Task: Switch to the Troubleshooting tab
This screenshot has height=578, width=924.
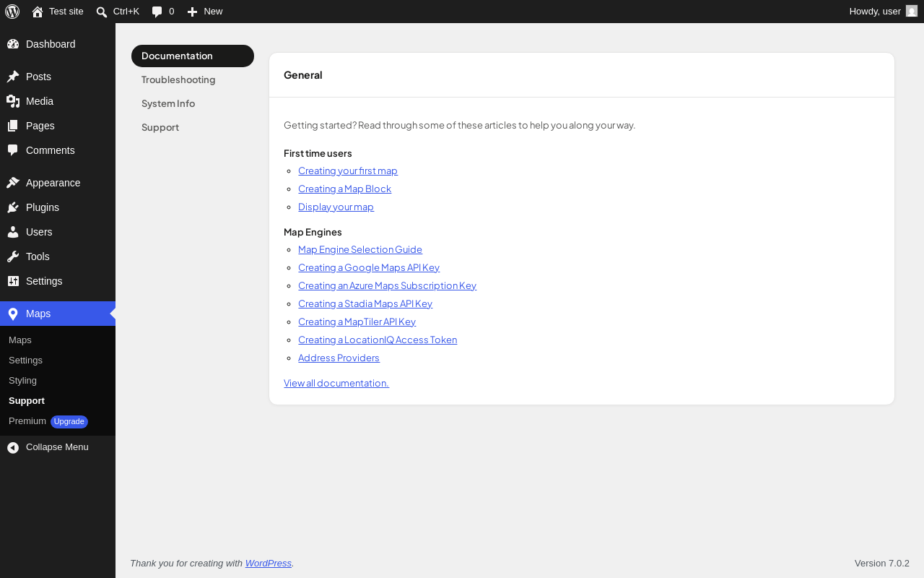Action: 193,79
